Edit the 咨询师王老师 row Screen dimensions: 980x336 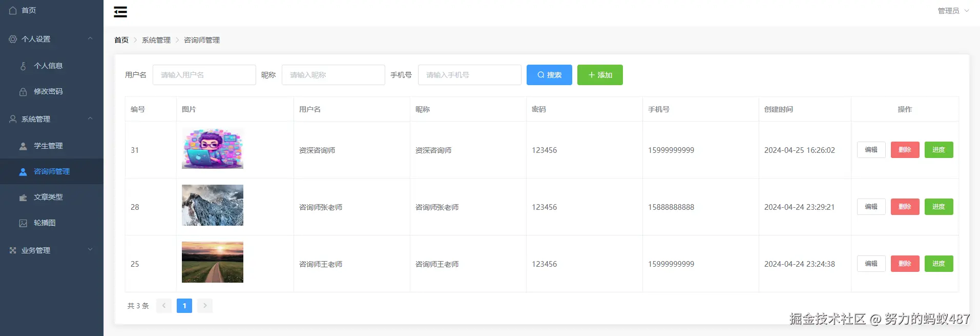[x=871, y=264]
